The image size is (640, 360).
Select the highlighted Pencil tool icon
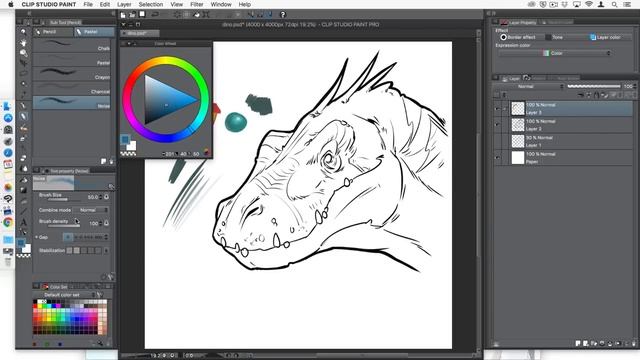point(23,117)
